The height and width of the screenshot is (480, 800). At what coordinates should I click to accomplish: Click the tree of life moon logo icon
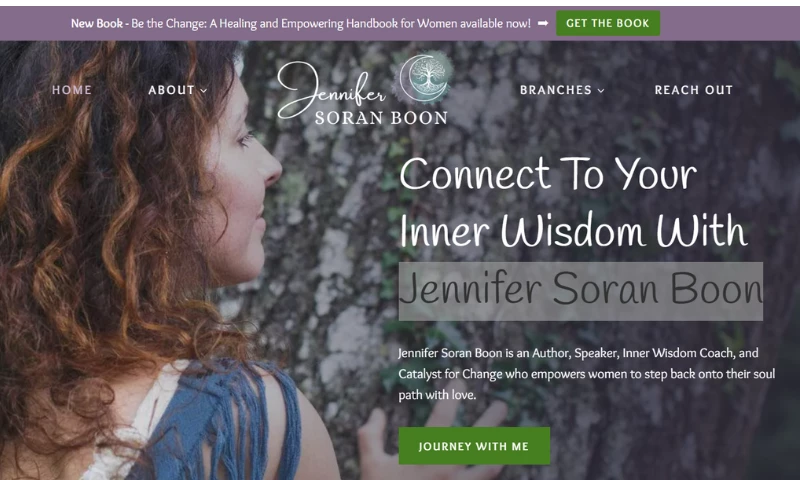coord(426,78)
